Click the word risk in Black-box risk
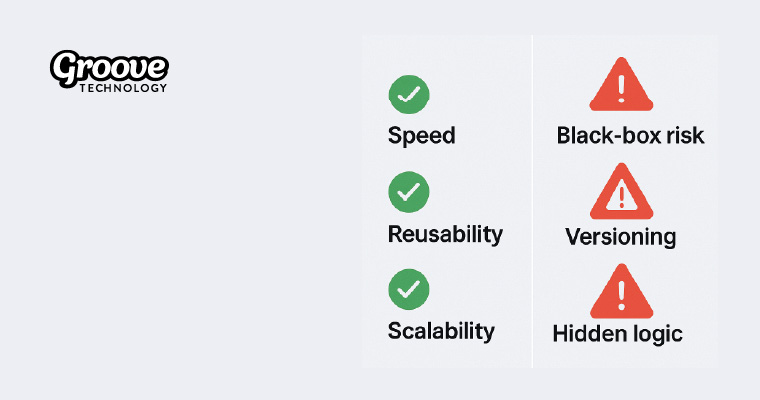This screenshot has height=400, width=760. pos(685,135)
